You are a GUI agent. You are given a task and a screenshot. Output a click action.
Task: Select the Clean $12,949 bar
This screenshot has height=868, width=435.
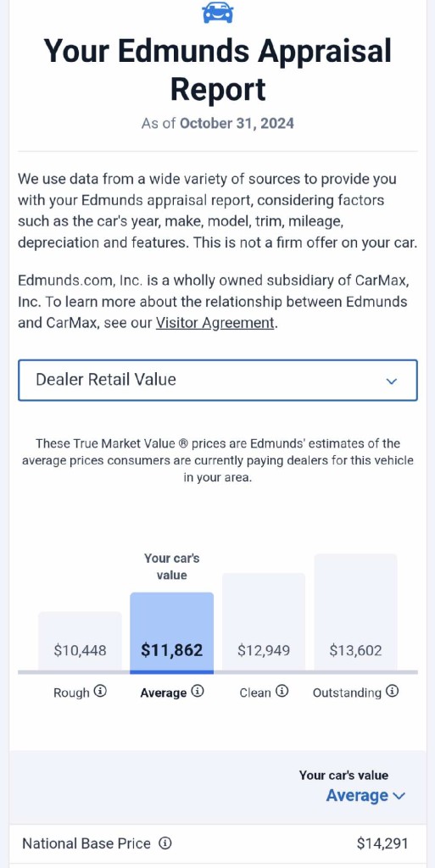264,622
